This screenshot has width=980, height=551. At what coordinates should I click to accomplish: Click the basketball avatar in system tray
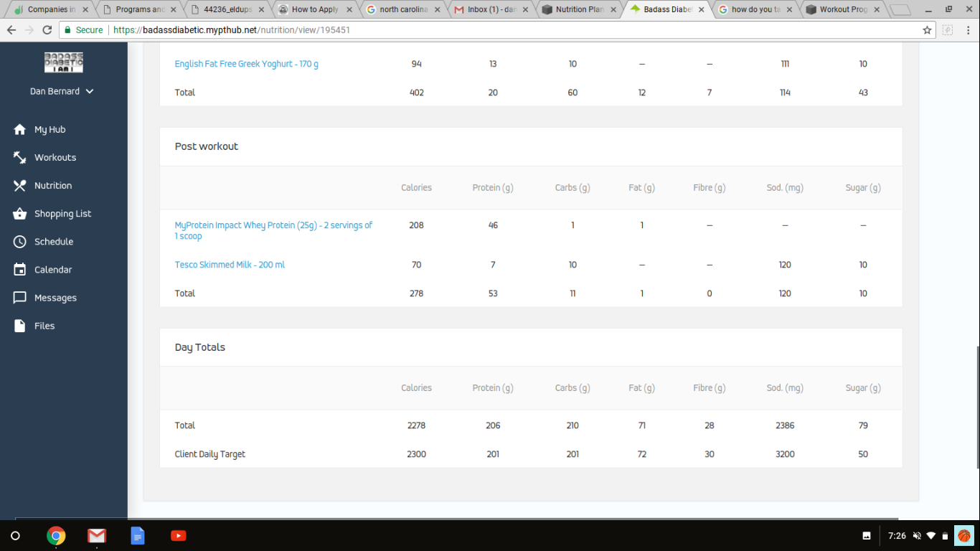click(x=963, y=536)
